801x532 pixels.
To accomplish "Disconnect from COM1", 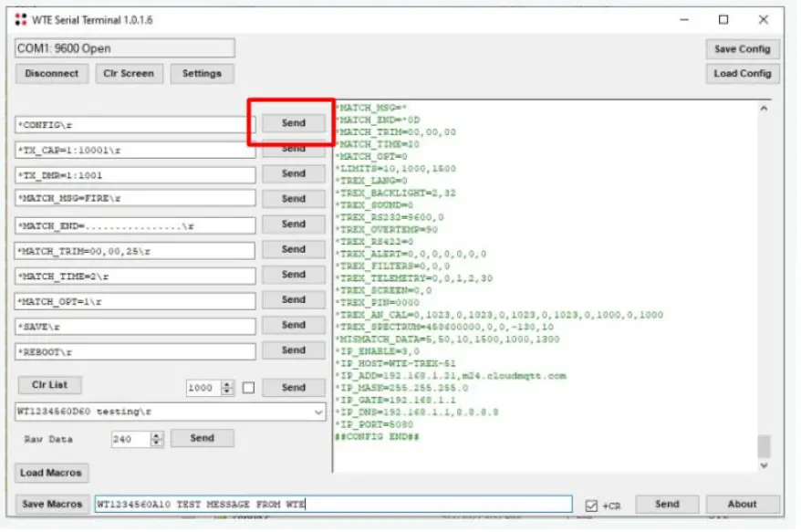I will 51,74.
